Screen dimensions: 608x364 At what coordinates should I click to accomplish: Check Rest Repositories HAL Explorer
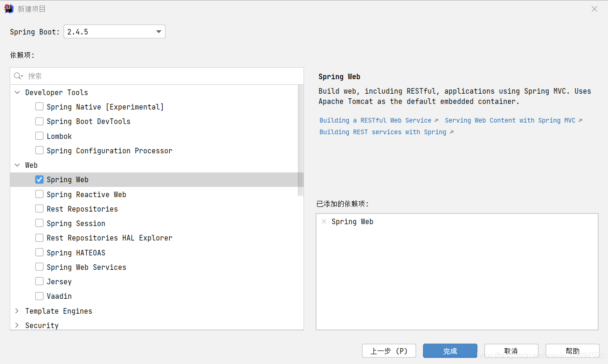[39, 238]
